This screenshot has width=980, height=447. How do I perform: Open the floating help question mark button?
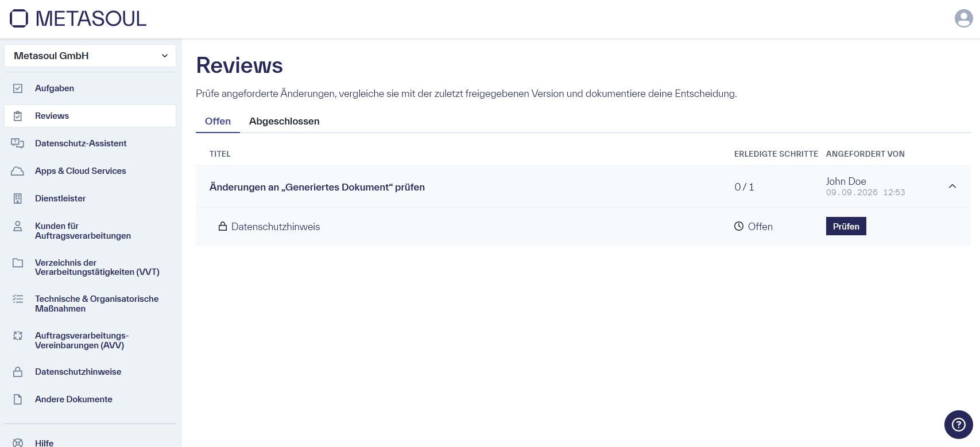click(959, 425)
